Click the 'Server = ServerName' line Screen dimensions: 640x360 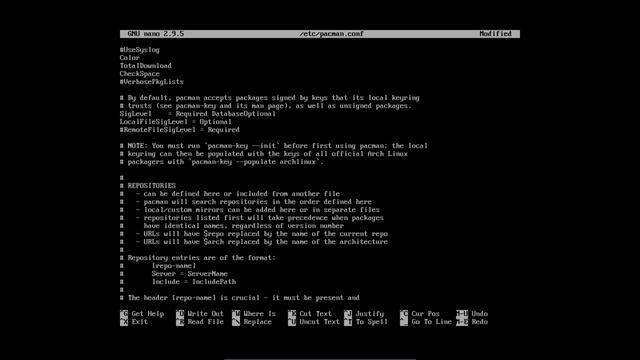(x=174, y=274)
